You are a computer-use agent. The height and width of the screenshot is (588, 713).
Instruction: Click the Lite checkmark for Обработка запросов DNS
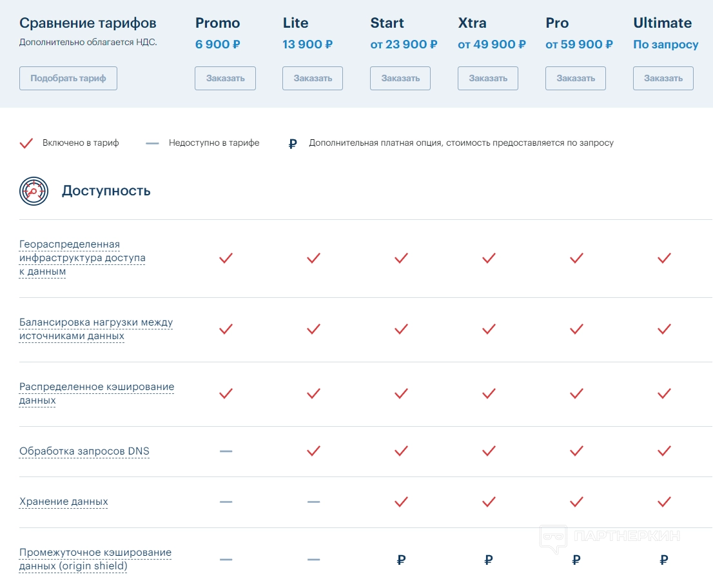coord(313,451)
